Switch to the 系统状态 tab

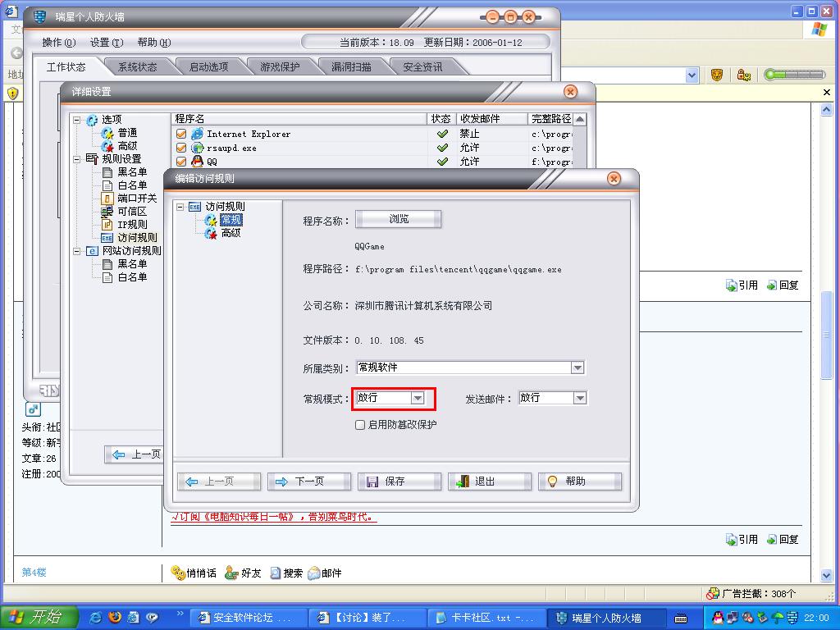tap(137, 67)
